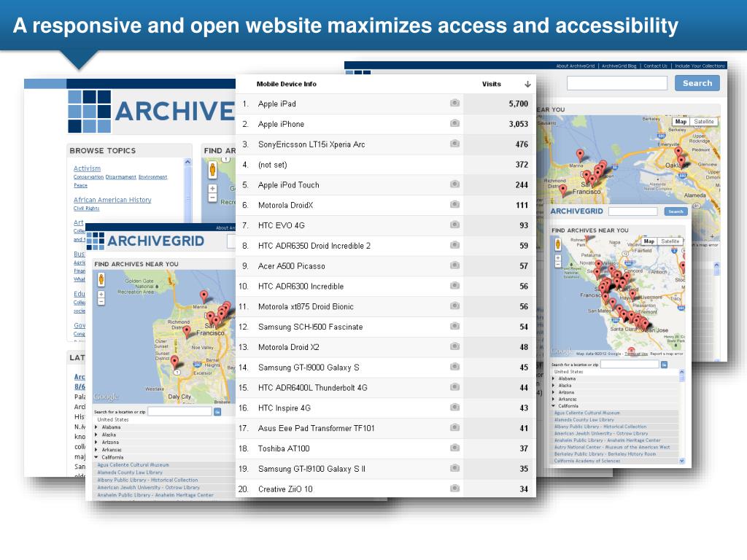Expand Arizona in the narrow right-side ArchiveGrid list
The image size is (747, 560).
[553, 392]
